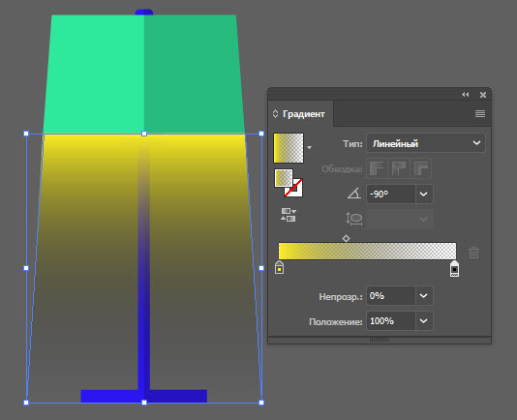Select the Градиент panel tab
Screen dimensions: 517x420
coord(304,114)
